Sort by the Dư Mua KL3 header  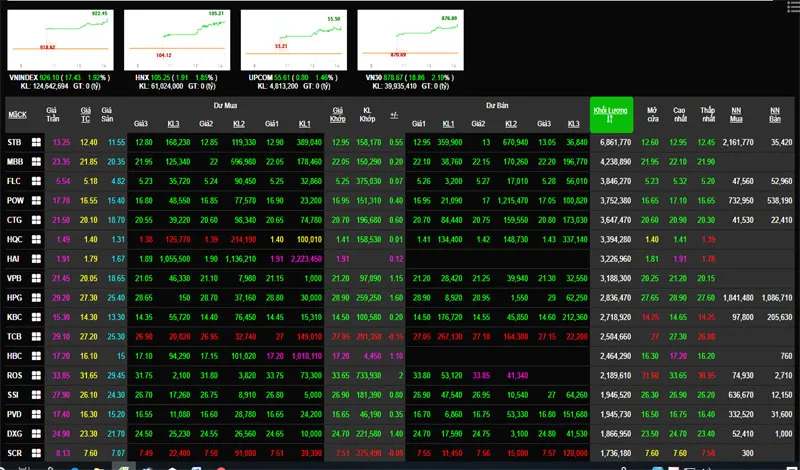click(x=173, y=124)
